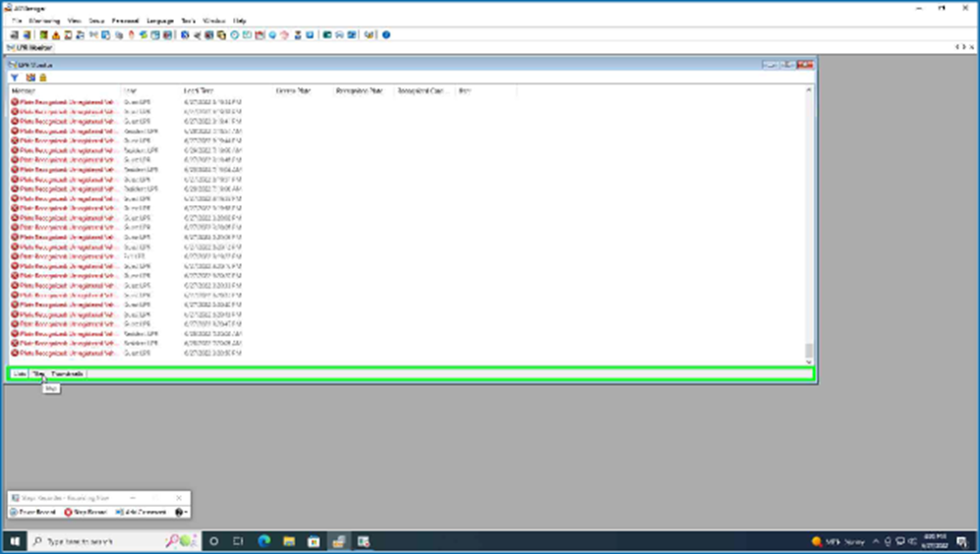Click the yellow padlock icon in LPR Monitor
Image resolution: width=980 pixels, height=554 pixels.
pos(42,77)
